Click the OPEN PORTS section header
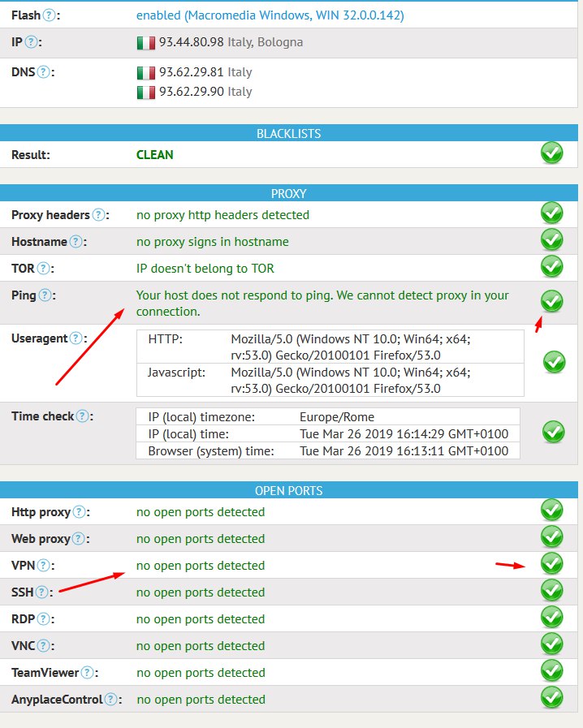The image size is (583, 728). tap(288, 491)
